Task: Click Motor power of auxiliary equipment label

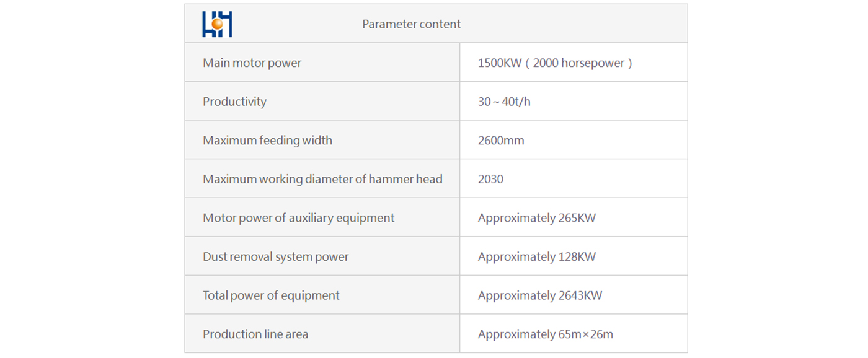Action: (298, 217)
